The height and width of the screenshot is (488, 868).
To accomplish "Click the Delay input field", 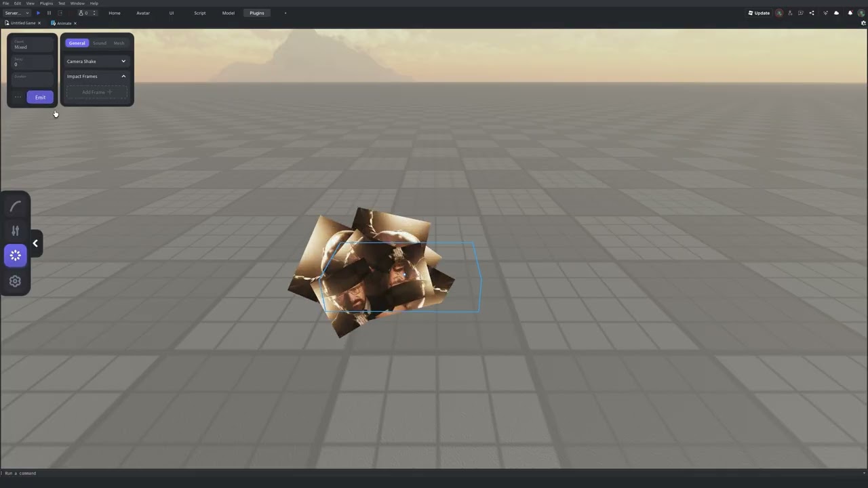I will pos(32,62).
